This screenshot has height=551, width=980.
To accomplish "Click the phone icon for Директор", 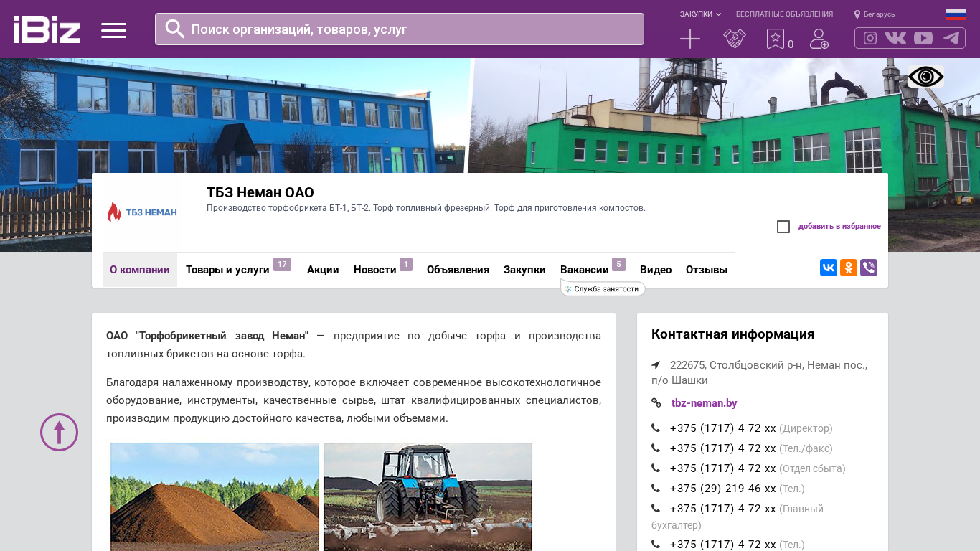I will tap(656, 428).
